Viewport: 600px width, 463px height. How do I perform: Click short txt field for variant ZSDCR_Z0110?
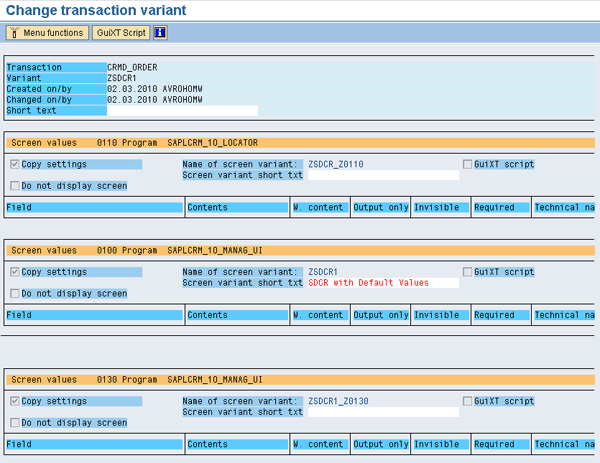coord(382,175)
